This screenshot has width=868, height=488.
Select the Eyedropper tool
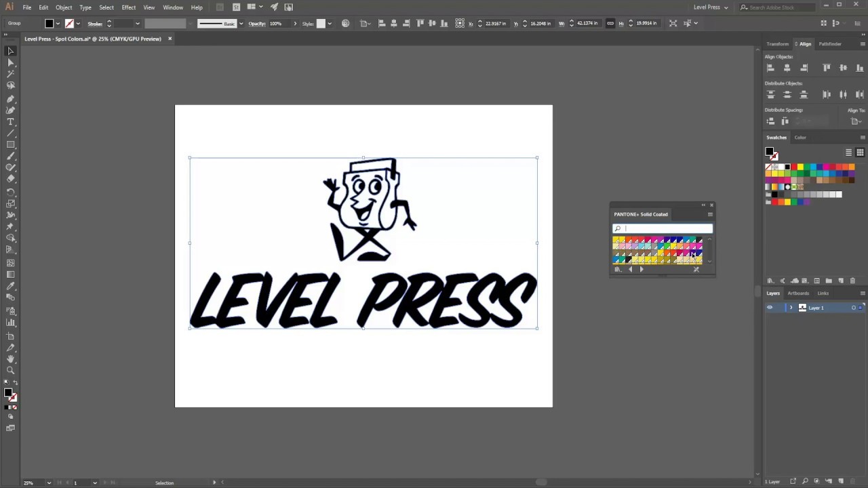(x=11, y=286)
